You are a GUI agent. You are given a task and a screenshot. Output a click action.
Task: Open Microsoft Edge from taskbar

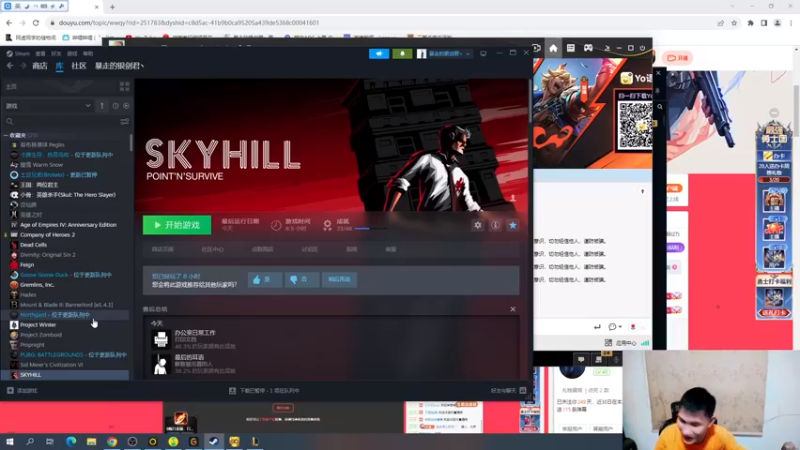(x=71, y=441)
